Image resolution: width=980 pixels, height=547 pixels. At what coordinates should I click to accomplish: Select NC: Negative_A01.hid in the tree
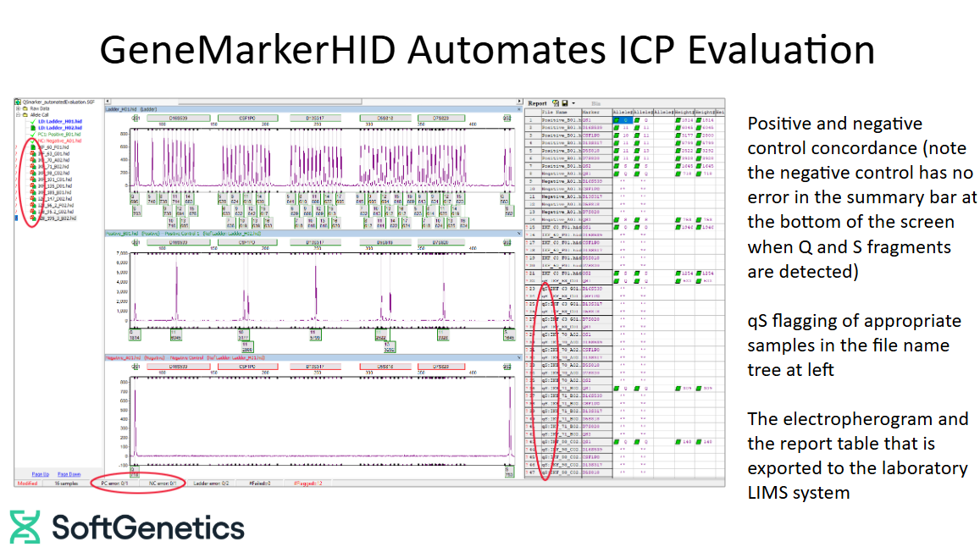pos(59,141)
